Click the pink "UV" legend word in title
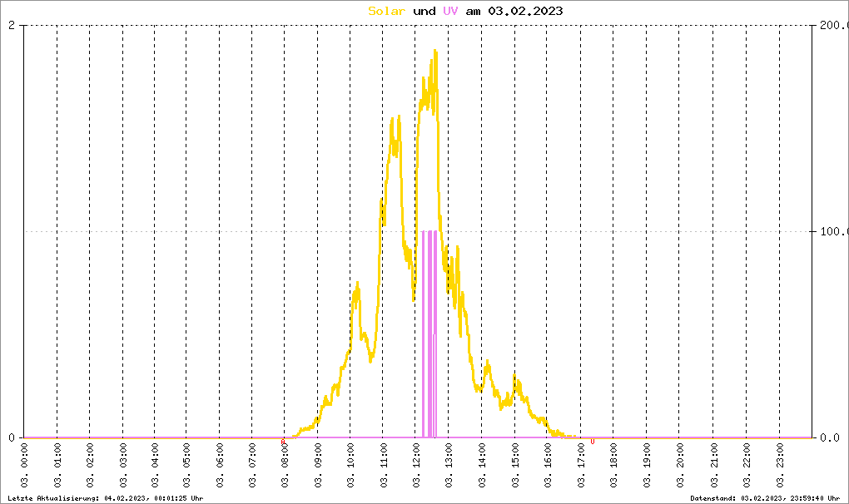 [449, 11]
